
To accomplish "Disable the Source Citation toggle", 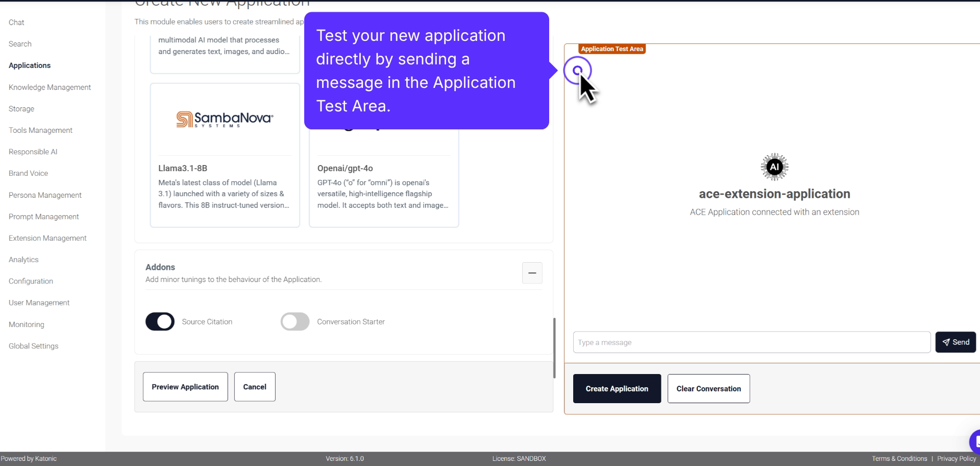I will [160, 321].
